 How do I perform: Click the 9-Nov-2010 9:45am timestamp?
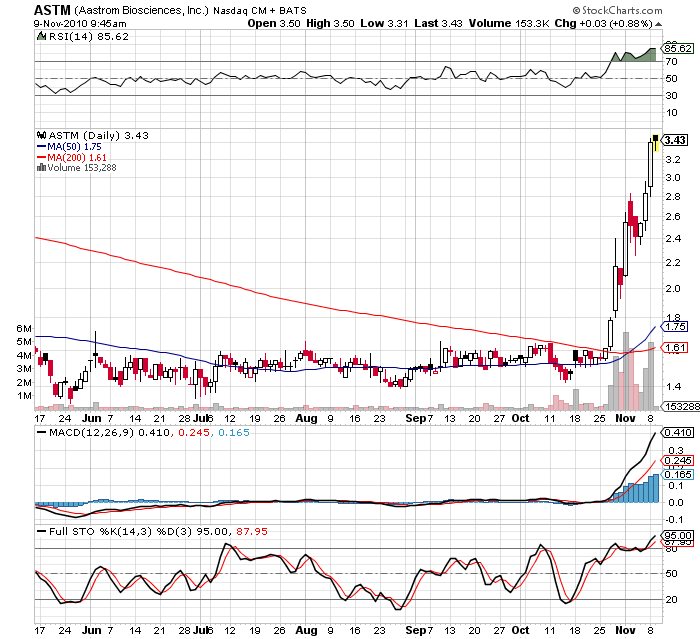pyautogui.click(x=80, y=24)
